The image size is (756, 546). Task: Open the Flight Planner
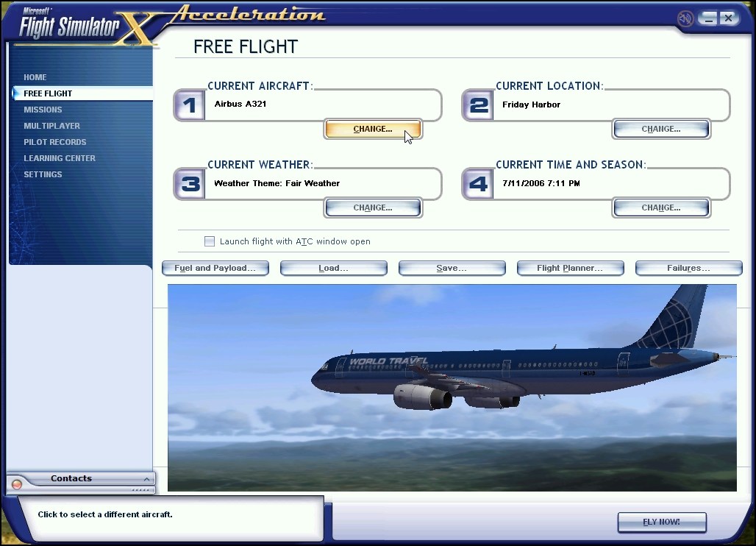(x=570, y=269)
